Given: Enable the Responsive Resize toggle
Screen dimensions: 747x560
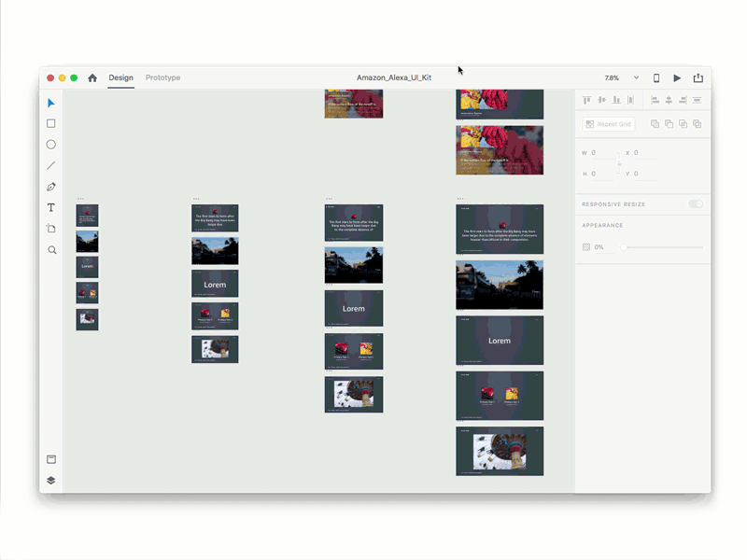Looking at the screenshot, I should tap(695, 203).
